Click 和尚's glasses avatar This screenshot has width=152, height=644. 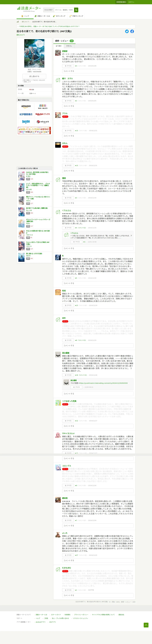(x=58, y=292)
